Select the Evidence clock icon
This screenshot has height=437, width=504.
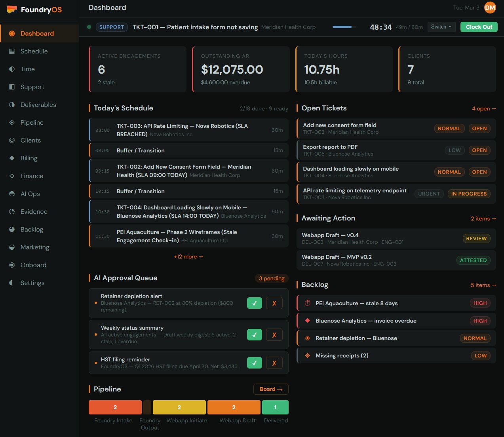click(x=12, y=211)
